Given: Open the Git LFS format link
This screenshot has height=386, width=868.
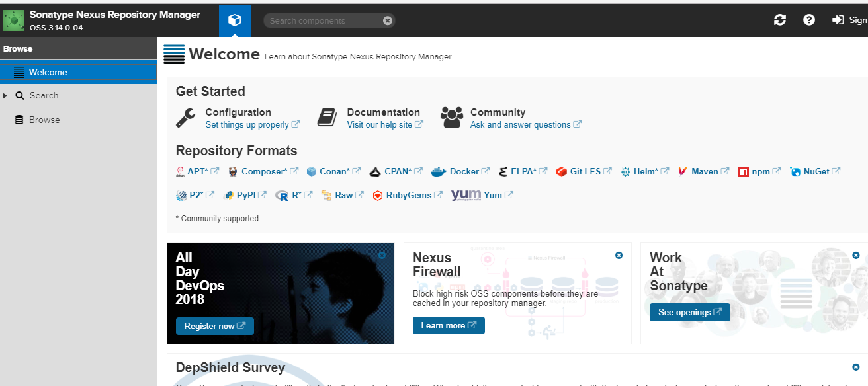Looking at the screenshot, I should coord(591,171).
